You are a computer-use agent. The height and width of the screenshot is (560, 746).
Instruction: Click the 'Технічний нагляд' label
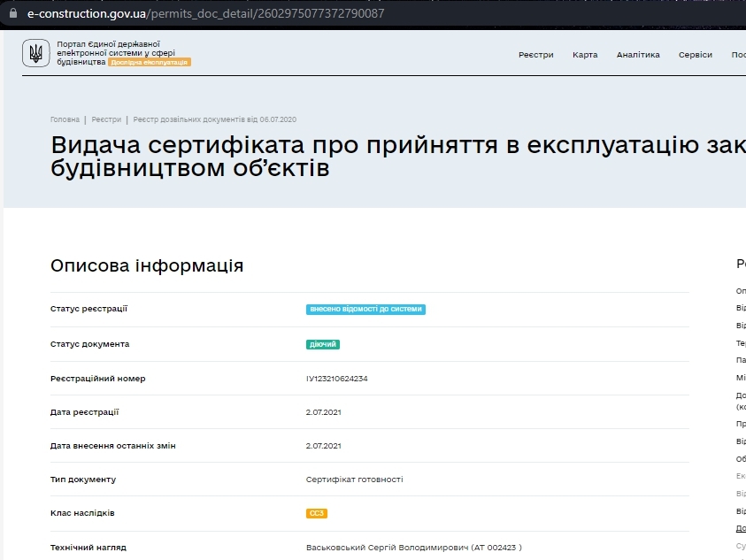pos(88,548)
